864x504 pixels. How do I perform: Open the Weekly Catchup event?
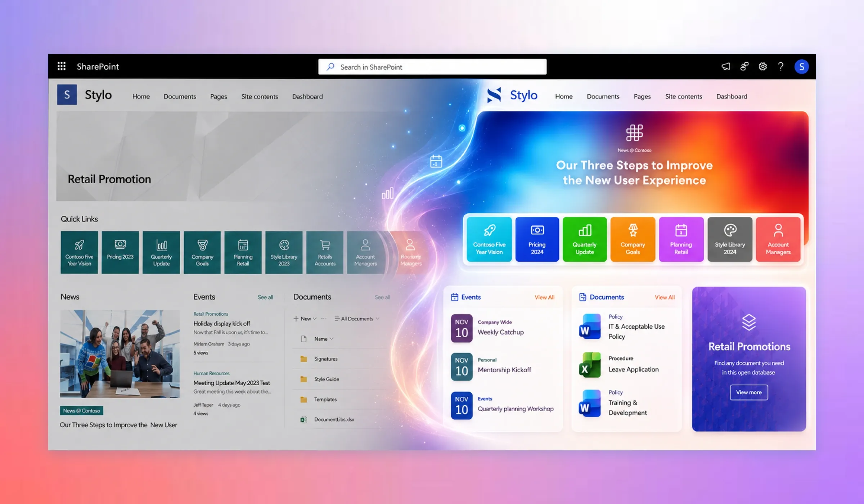[x=501, y=332]
